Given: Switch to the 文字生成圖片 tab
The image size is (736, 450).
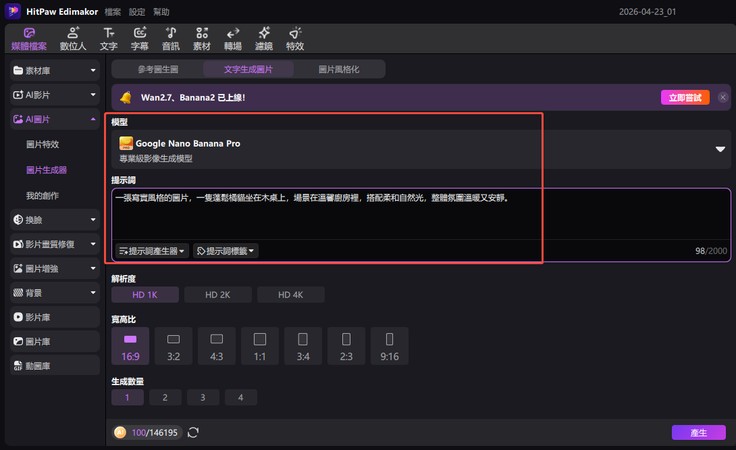Looking at the screenshot, I should pos(248,69).
